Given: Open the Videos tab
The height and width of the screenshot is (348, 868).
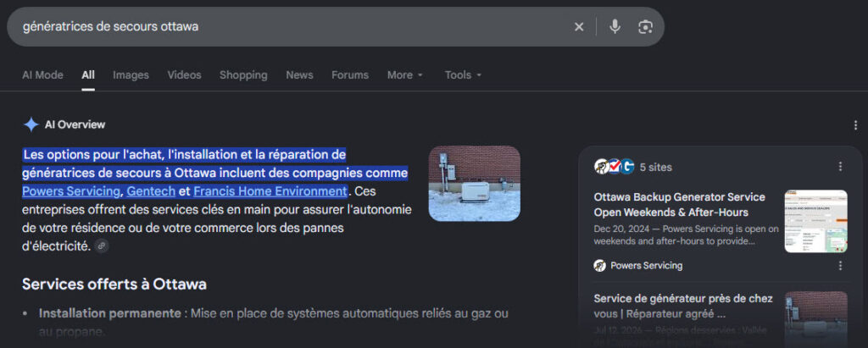Looking at the screenshot, I should point(184,75).
